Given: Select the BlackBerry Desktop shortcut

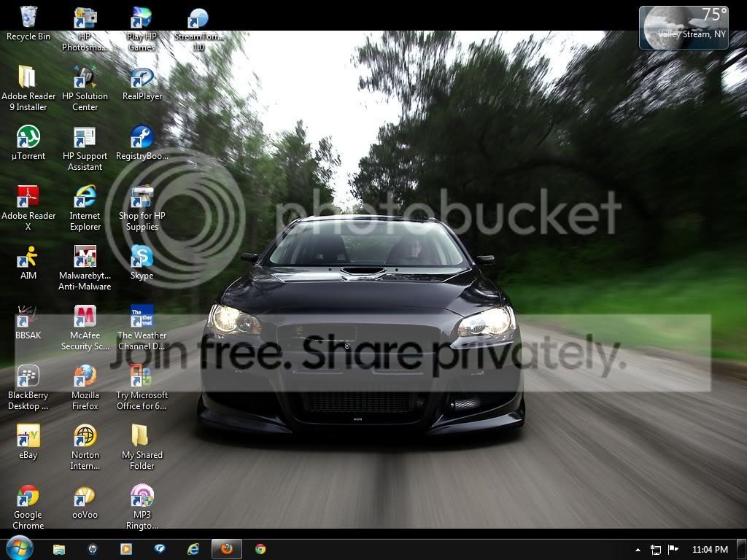Looking at the screenshot, I should [28, 388].
